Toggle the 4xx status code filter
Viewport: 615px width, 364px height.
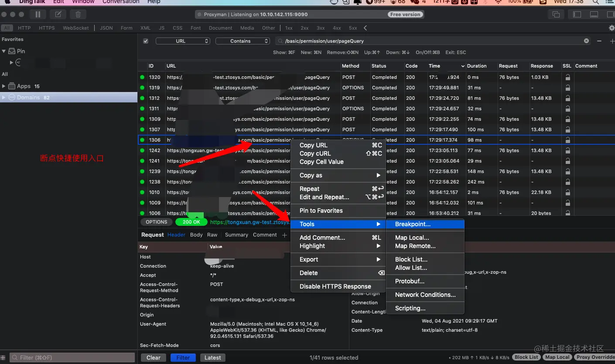tap(337, 28)
